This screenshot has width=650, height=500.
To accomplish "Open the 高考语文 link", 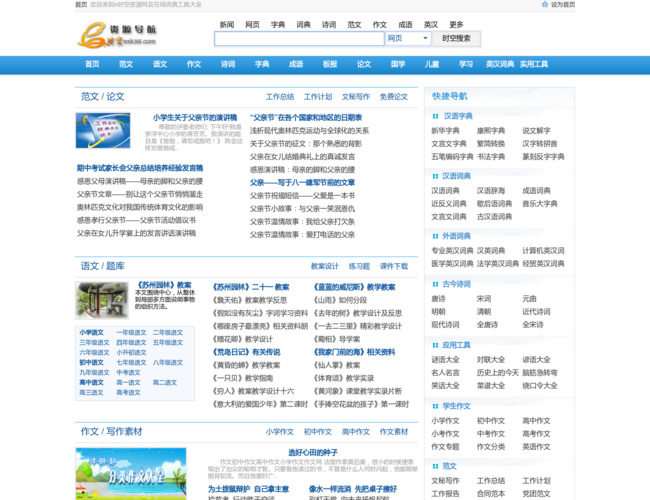I will [x=128, y=392].
